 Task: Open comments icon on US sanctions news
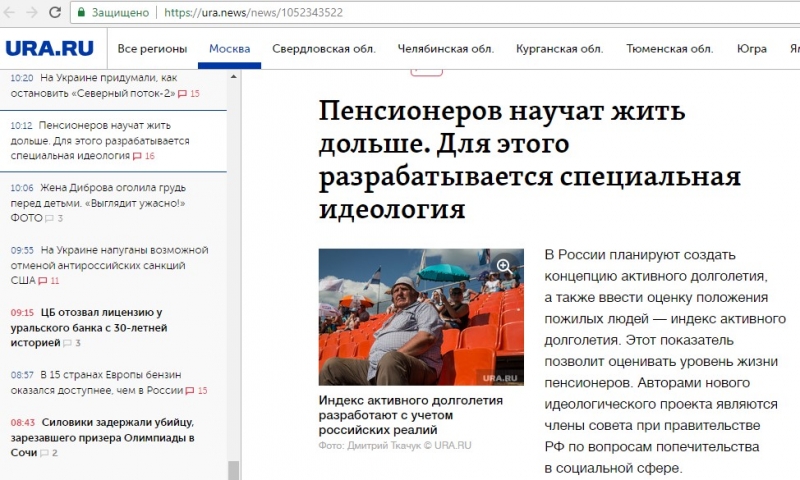[x=42, y=282]
